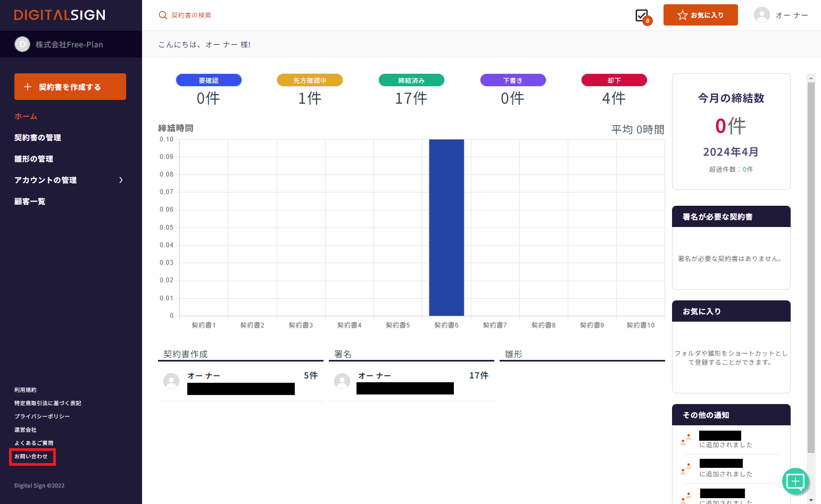Viewport: 821px width, 504px height.
Task: Open the お問い合わせ link
Action: (31, 457)
